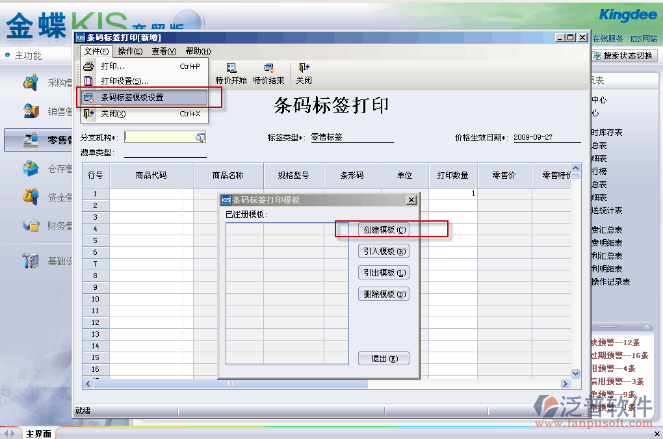The height and width of the screenshot is (439, 663).
Task: Open the 仓存 module sidebar icon
Action: click(31, 168)
